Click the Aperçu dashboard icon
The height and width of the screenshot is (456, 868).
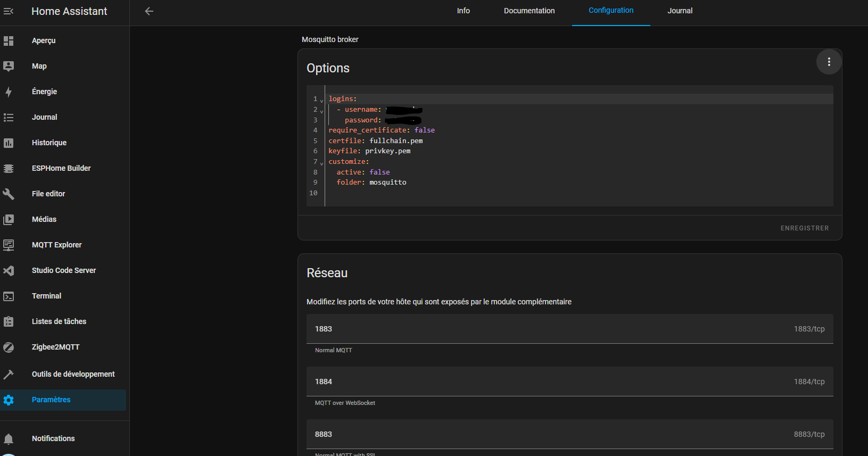[x=9, y=41]
